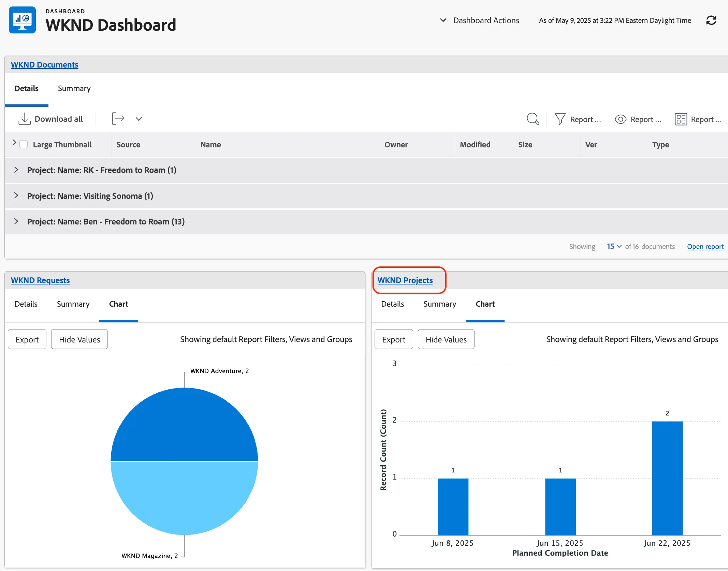Sort by the Name column header
Screen dimensions: 728x571
click(210, 145)
